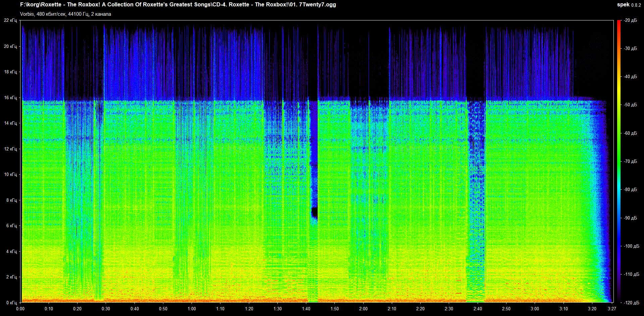This screenshot has width=644, height=316.
Task: Click the file path title ending in 7Twenty7.ogg
Action: point(178,5)
